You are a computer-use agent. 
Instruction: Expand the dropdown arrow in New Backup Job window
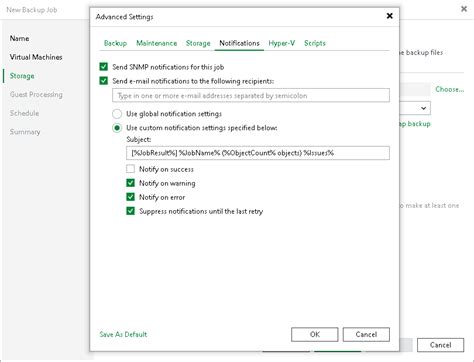tap(423, 108)
